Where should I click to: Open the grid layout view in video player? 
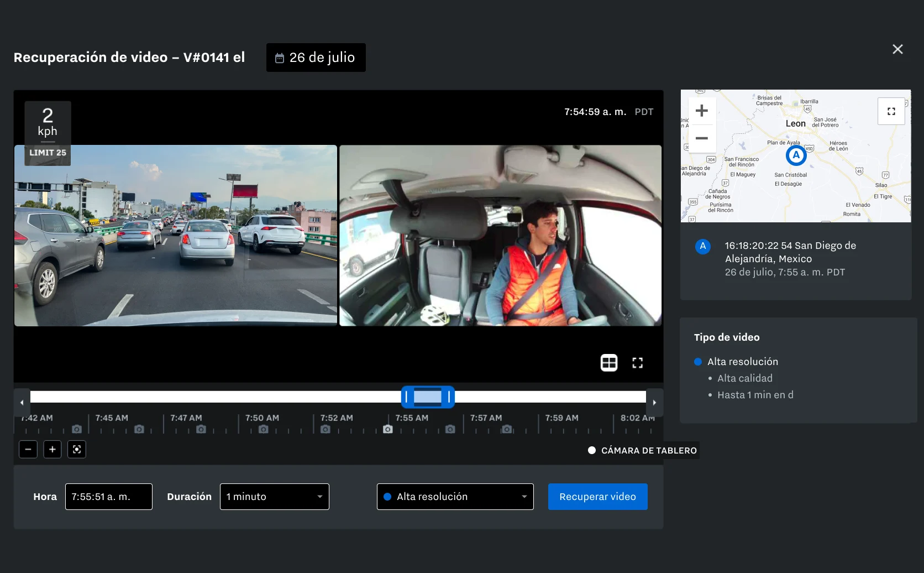coord(608,363)
